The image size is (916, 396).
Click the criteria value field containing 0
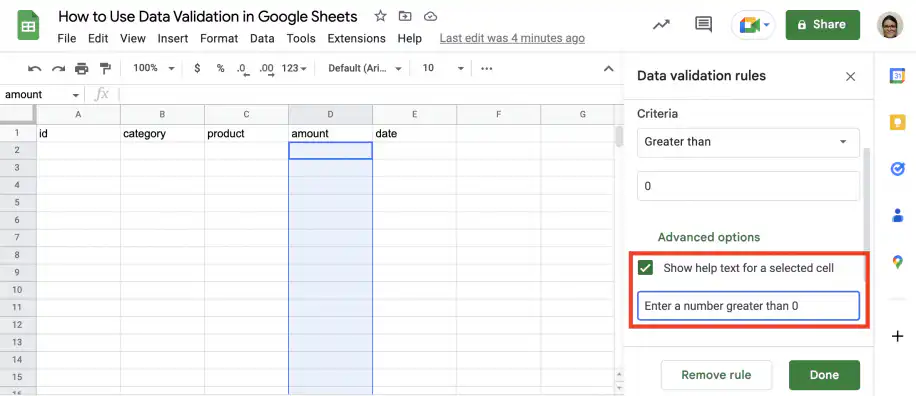(x=748, y=186)
